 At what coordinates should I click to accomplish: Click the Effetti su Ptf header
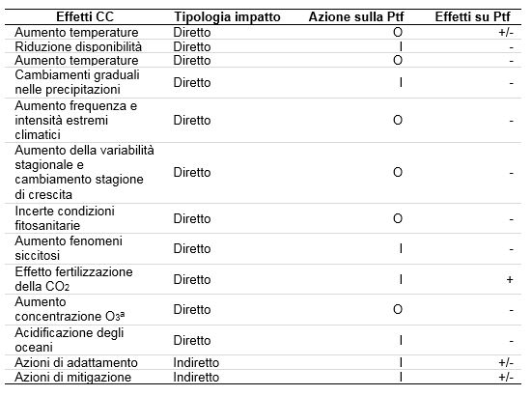[473, 16]
